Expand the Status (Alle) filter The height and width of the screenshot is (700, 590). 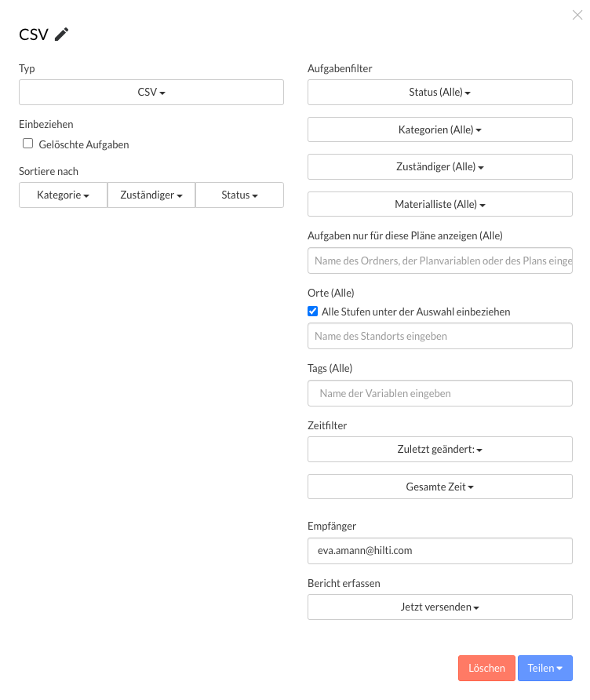pyautogui.click(x=439, y=92)
